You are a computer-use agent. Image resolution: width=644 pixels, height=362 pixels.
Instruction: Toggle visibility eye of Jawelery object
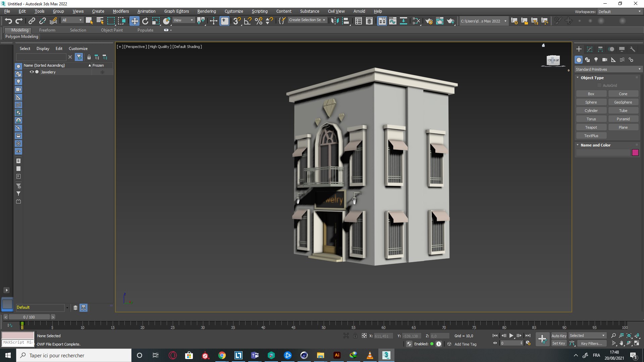(x=32, y=72)
